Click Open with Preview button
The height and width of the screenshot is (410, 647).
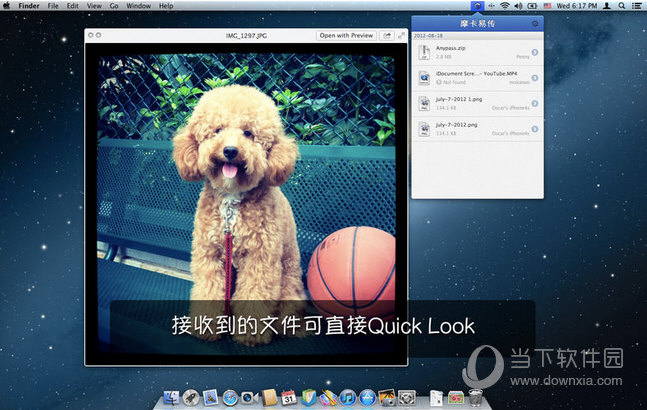pyautogui.click(x=346, y=35)
